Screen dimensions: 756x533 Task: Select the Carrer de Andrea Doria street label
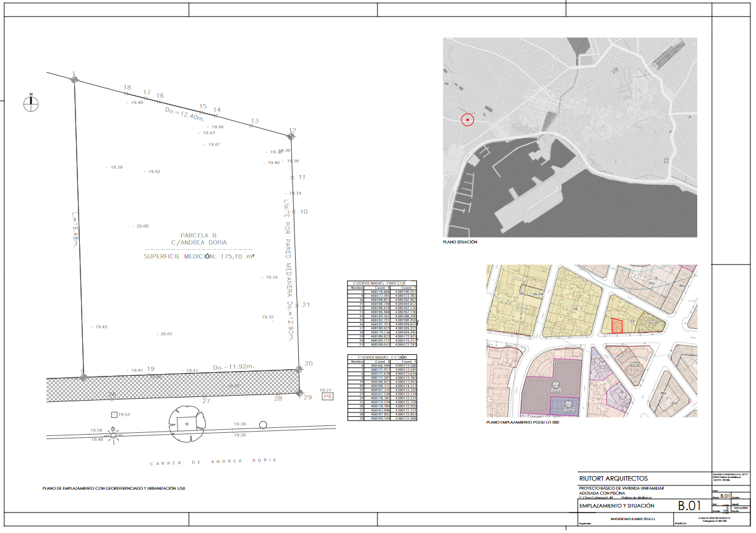coord(213,462)
